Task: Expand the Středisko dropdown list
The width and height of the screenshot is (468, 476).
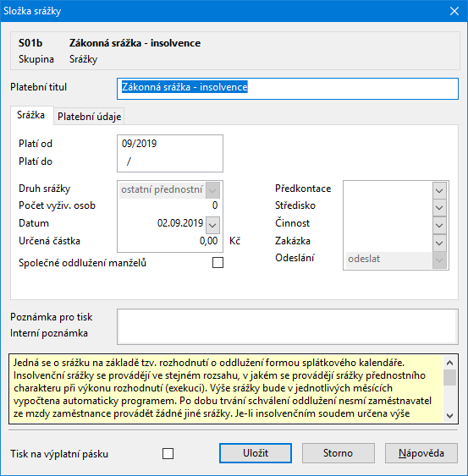Action: coord(439,208)
